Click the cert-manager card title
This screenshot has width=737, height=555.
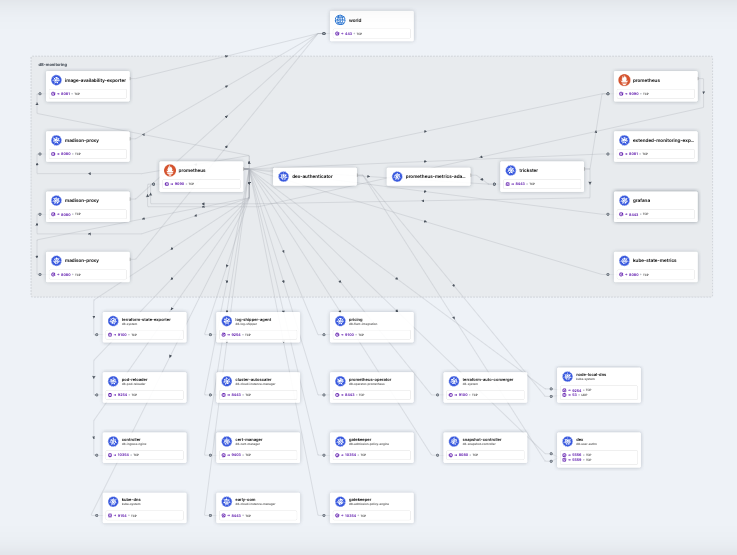pyautogui.click(x=249, y=440)
